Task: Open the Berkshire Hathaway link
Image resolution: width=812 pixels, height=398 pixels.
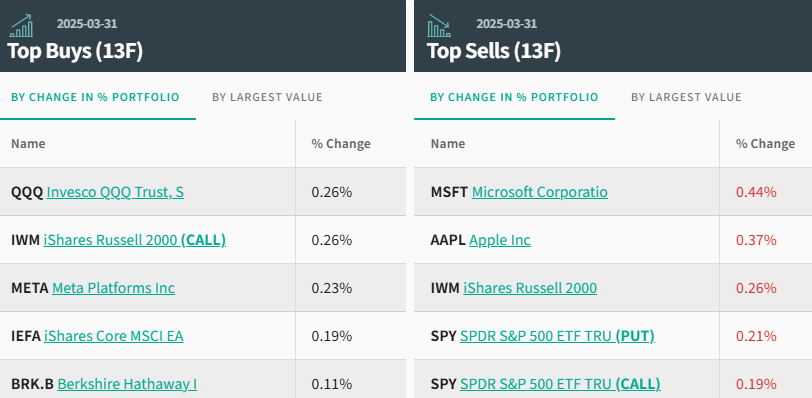Action: tap(127, 384)
